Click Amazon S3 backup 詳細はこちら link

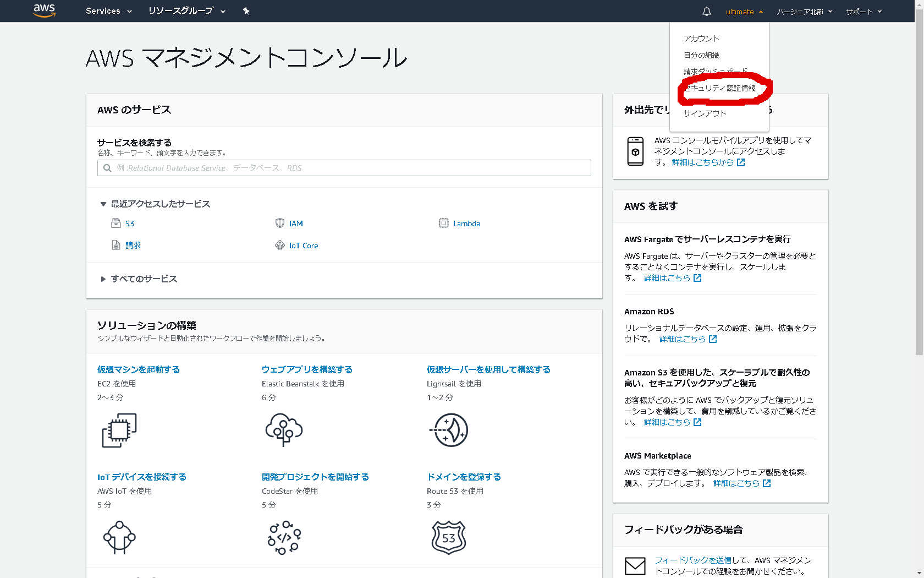point(667,422)
